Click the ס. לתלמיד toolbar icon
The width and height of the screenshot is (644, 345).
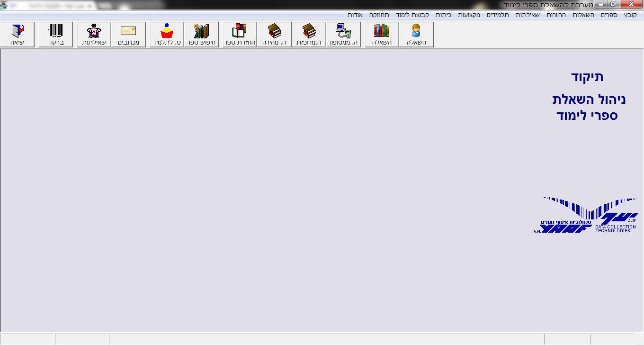(167, 35)
